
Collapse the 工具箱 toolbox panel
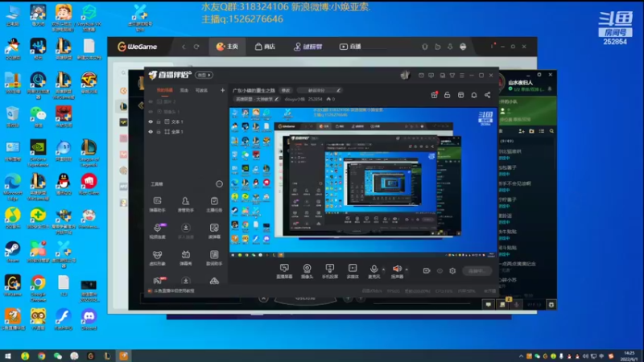pos(219,184)
